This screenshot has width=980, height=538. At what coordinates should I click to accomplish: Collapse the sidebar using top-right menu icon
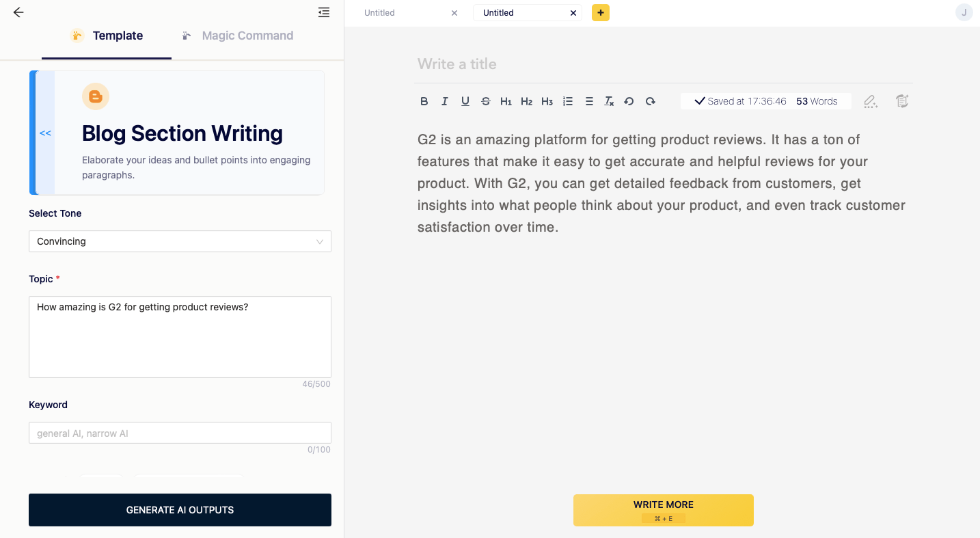click(324, 12)
